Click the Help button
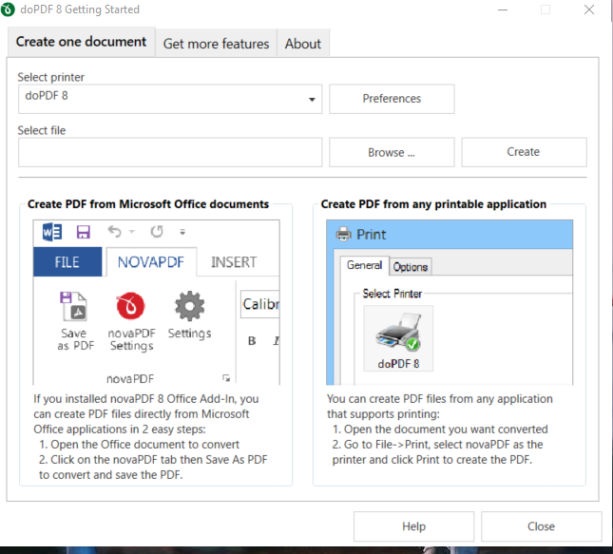The width and height of the screenshot is (613, 554). click(414, 526)
